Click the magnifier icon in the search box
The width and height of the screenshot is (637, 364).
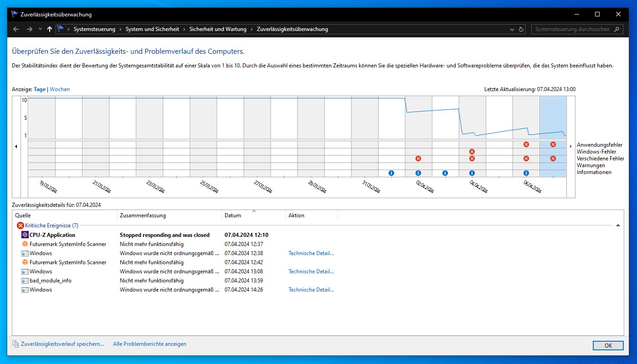click(x=617, y=29)
